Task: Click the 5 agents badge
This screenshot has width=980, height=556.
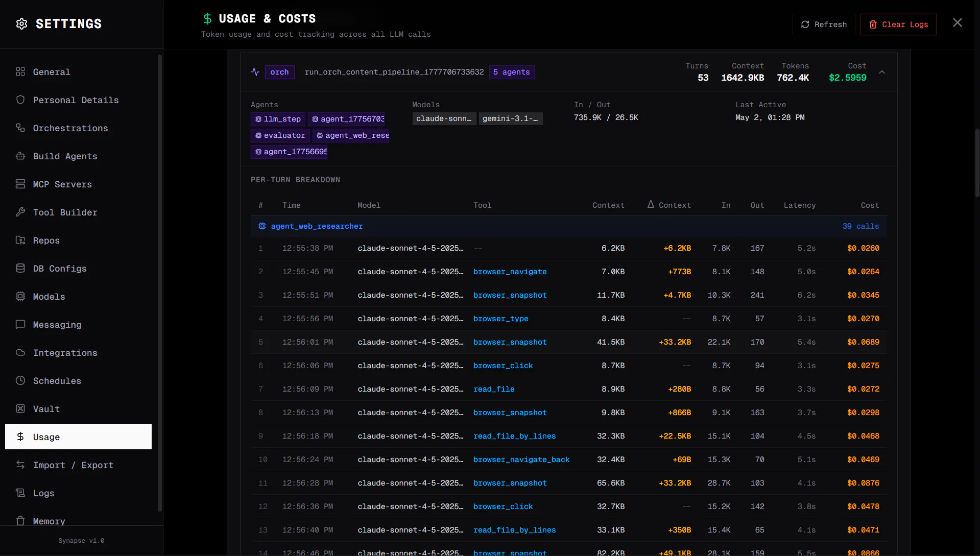Action: point(512,72)
